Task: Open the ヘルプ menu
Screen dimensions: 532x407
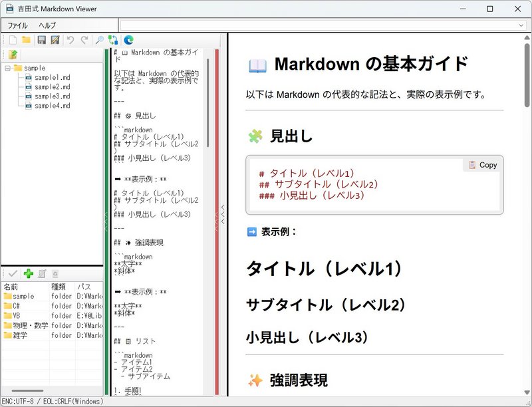Action: 47,25
